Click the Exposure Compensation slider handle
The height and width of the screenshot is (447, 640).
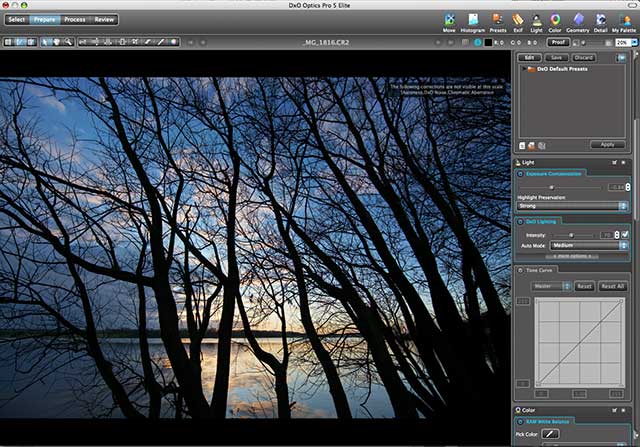[x=551, y=187]
